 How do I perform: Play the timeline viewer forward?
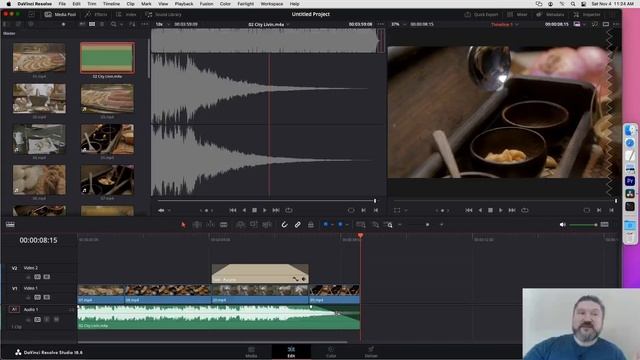pos(501,210)
